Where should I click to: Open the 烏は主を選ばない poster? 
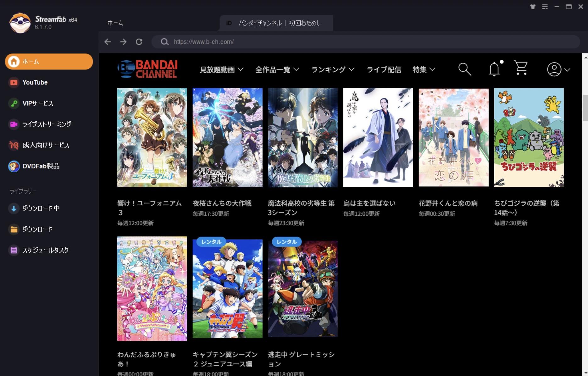coord(378,137)
